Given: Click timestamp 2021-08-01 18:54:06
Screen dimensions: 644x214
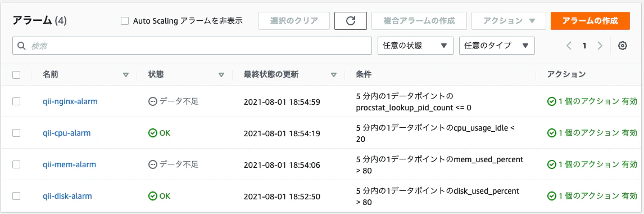Looking at the screenshot, I should pyautogui.click(x=282, y=164).
